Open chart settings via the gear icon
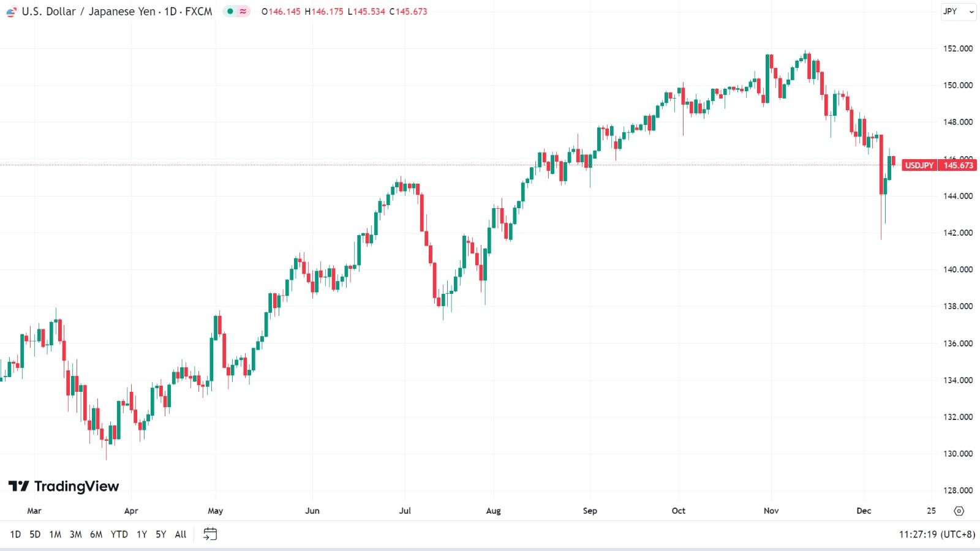Screen dimensions: 980x551 click(x=959, y=511)
